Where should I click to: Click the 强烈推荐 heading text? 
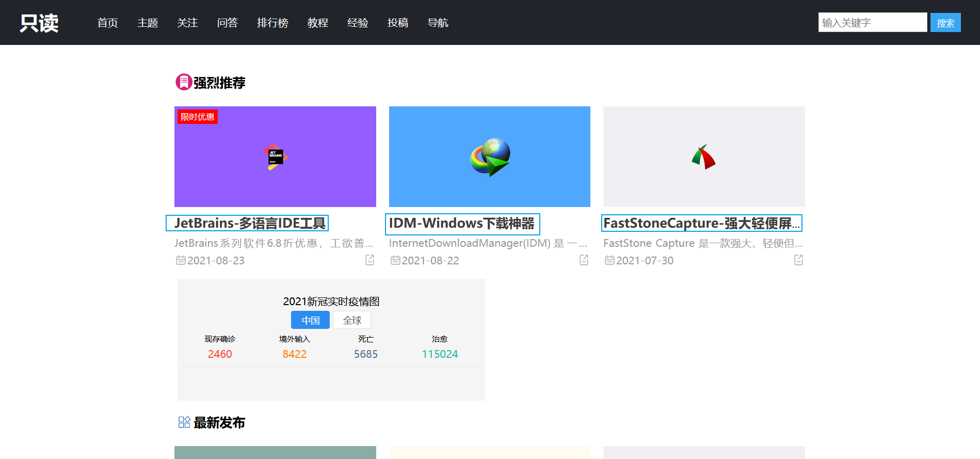pos(219,83)
